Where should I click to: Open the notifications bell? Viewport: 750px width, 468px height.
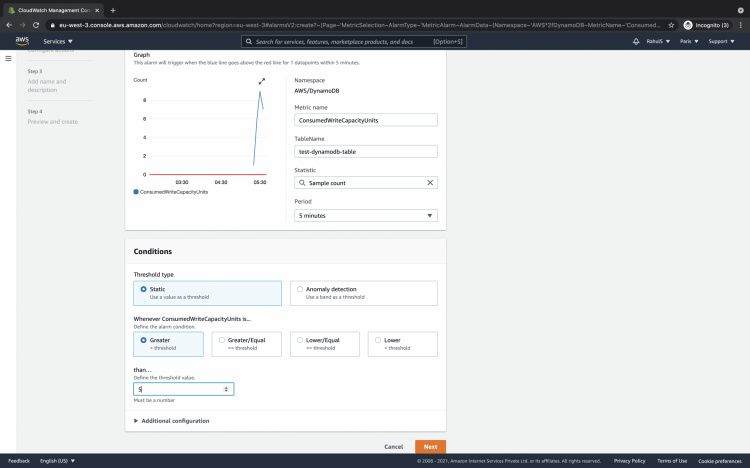(637, 42)
